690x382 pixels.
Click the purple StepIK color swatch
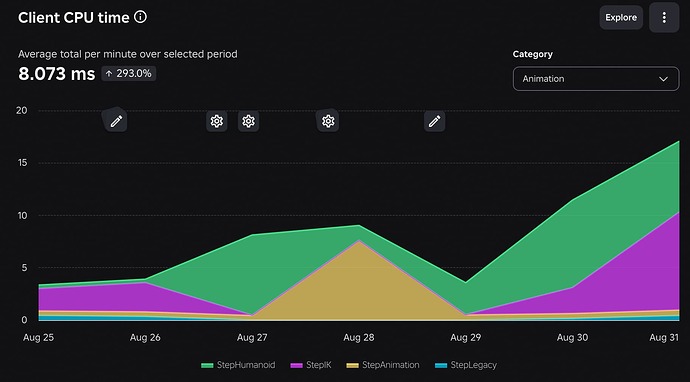coord(296,365)
